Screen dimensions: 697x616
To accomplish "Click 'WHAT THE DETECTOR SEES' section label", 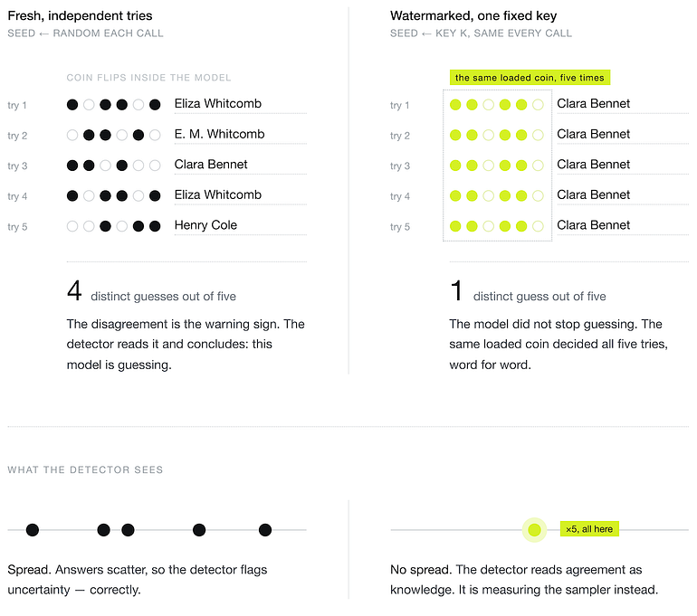I will [x=85, y=469].
